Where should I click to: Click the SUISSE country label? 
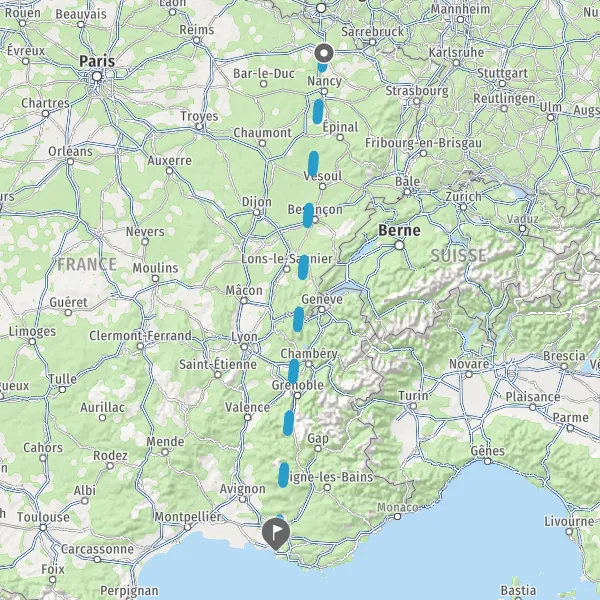click(458, 256)
